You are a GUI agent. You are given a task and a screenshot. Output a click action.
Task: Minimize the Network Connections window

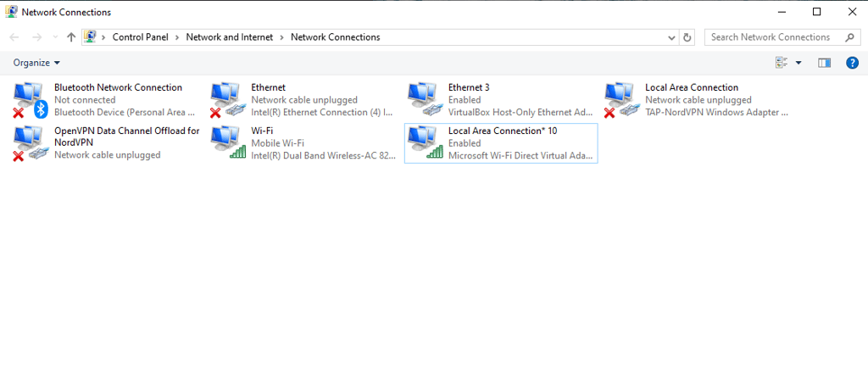[782, 12]
